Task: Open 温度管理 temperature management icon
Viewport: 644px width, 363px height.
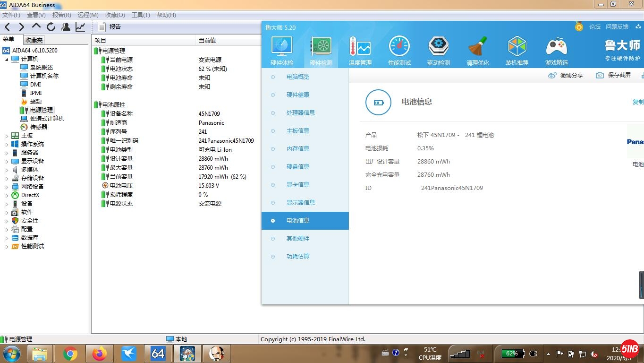Action: tap(360, 47)
